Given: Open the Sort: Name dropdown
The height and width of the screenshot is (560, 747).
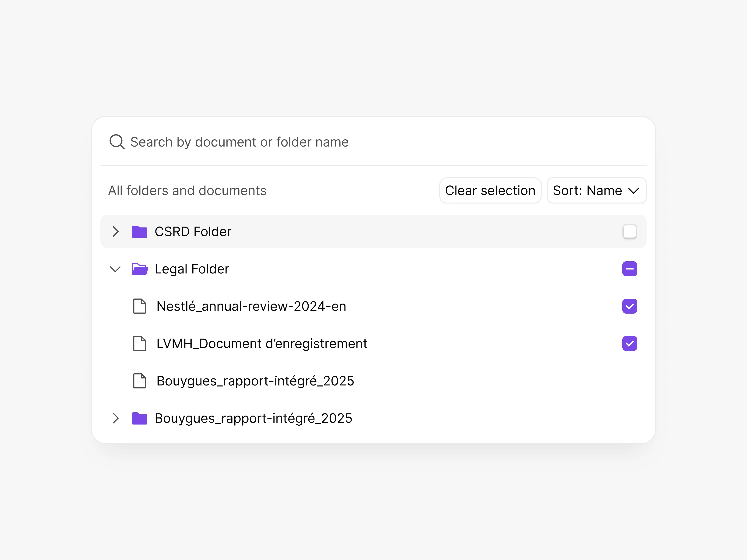Looking at the screenshot, I should [596, 190].
